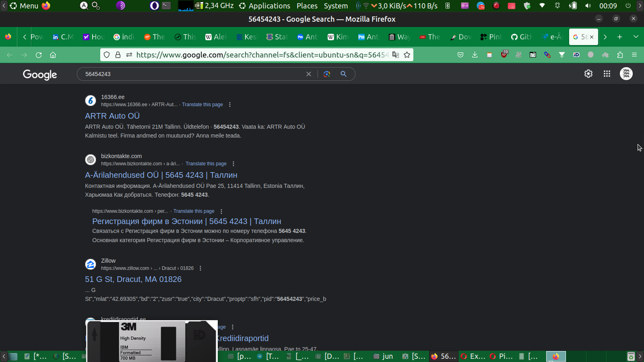Viewport: 644px width, 362px height.
Task: Close the active Google search tab
Action: tap(592, 37)
